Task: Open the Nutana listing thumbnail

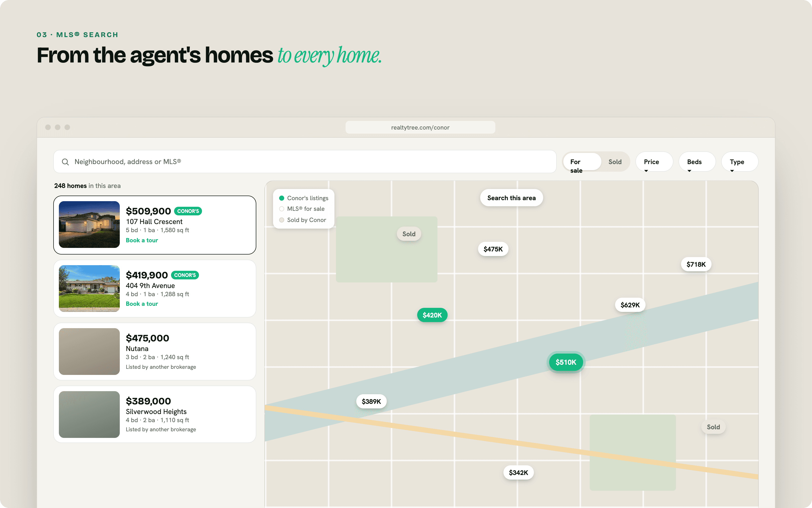Action: tap(89, 352)
